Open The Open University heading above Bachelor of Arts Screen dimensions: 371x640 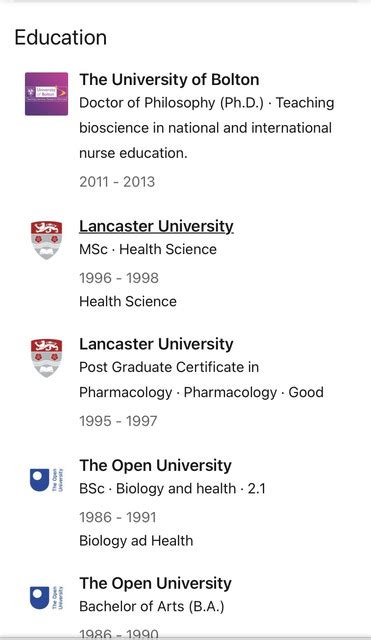tap(156, 583)
